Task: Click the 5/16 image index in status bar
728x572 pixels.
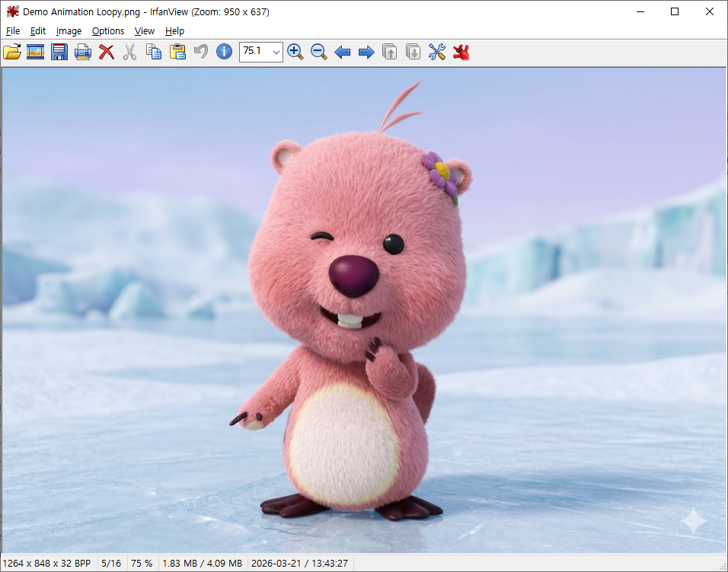Action: (111, 563)
